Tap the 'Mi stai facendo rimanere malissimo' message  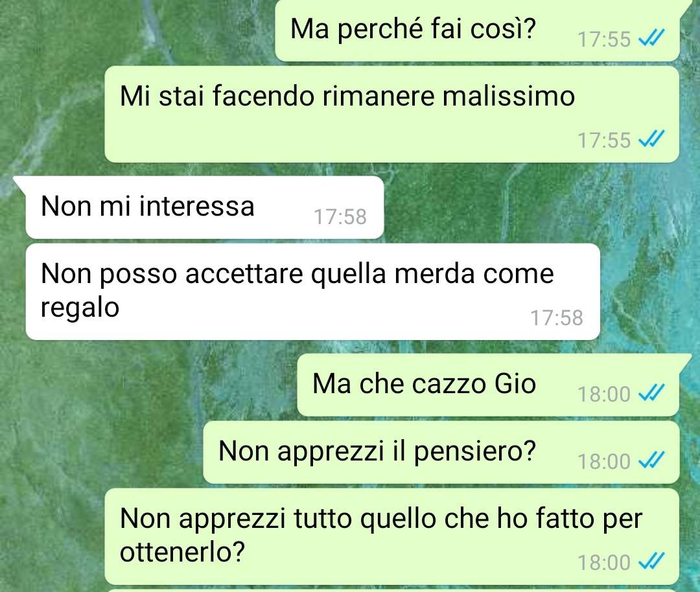[x=391, y=114]
